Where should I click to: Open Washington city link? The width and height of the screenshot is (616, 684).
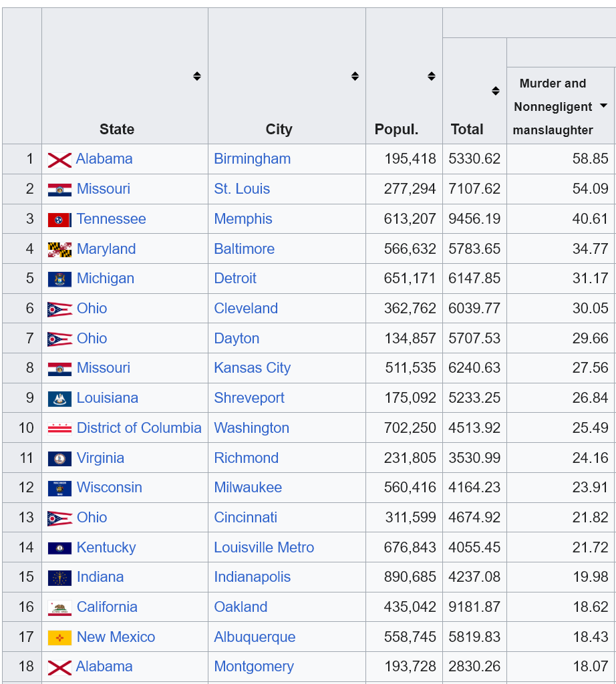click(x=251, y=428)
